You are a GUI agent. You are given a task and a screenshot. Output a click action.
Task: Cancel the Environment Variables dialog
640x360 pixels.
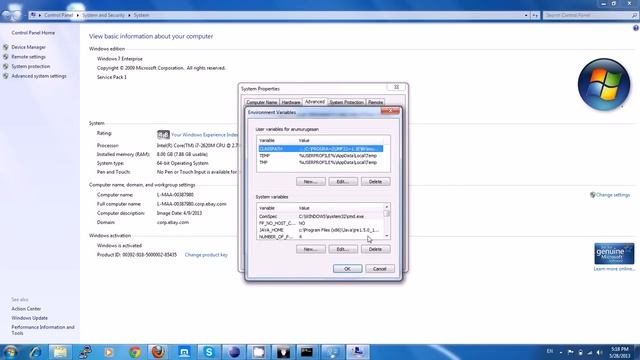pyautogui.click(x=380, y=269)
